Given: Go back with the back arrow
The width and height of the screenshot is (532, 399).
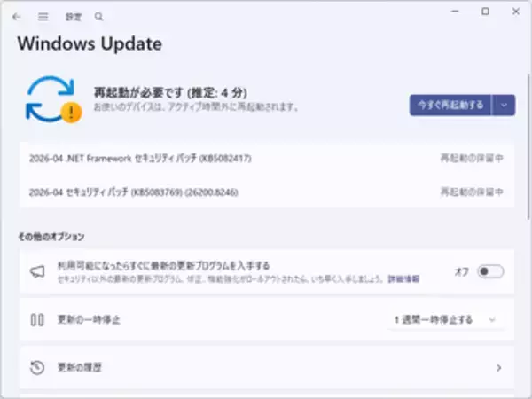Looking at the screenshot, I should (16, 17).
